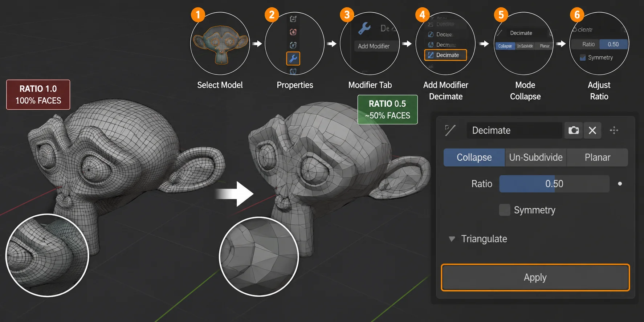Click the Ratio 0.50 slider in large panel
Viewport: 644px width, 322px height.
click(x=554, y=184)
